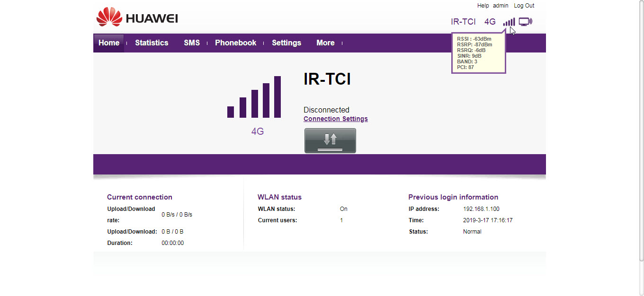
Task: Click the Huawei logo
Action: (137, 17)
